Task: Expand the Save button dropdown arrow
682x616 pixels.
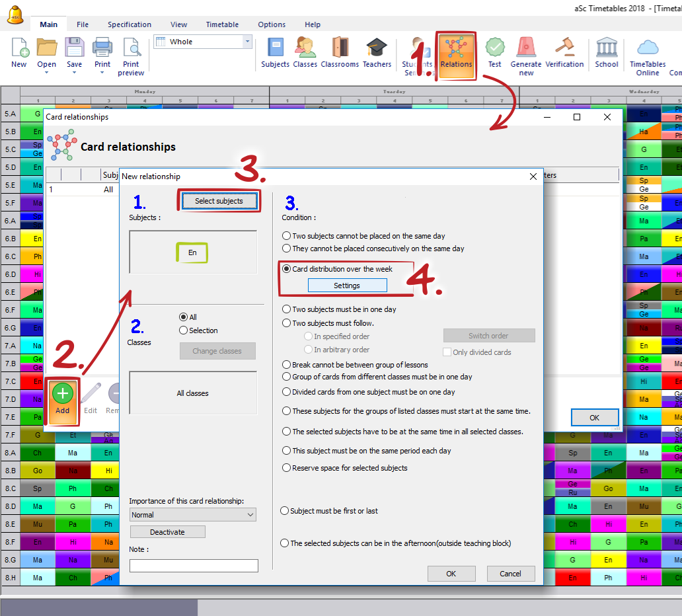Action: click(75, 73)
